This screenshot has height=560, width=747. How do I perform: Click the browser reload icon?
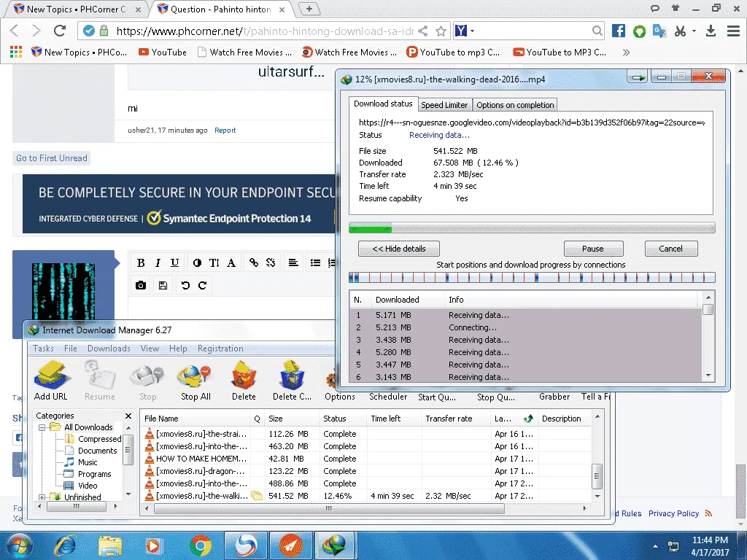pyautogui.click(x=60, y=31)
